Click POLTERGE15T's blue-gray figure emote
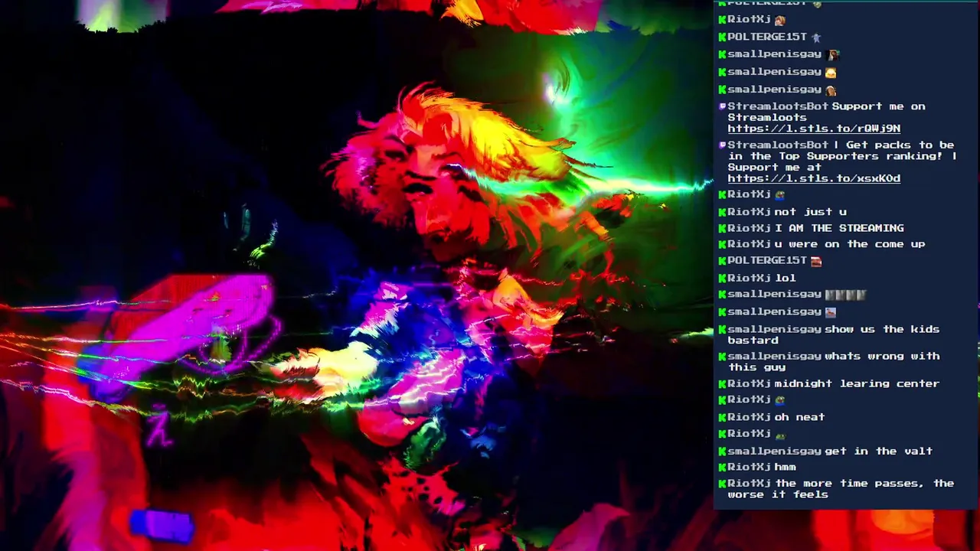 pos(816,37)
